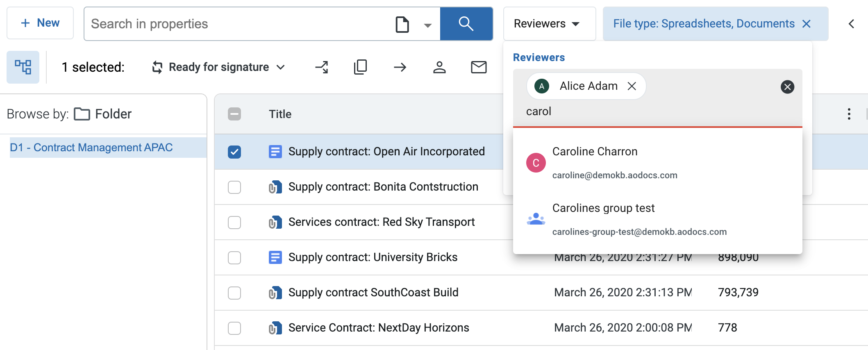Open Services contract: Red Sky Transport document
The width and height of the screenshot is (868, 350).
coord(382,222)
